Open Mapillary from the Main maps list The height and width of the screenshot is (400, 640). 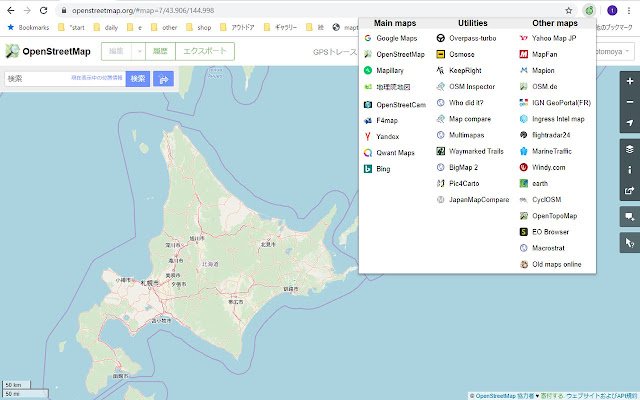(384, 70)
